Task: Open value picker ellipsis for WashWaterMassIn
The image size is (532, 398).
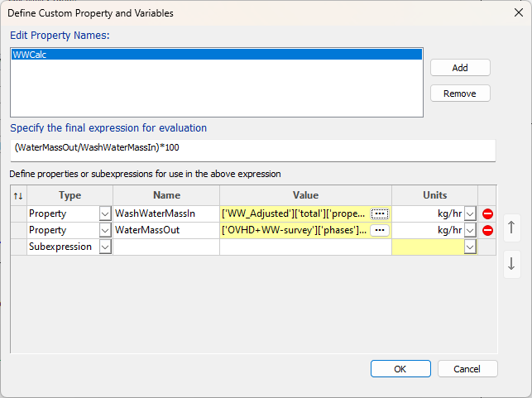Action: (x=379, y=213)
